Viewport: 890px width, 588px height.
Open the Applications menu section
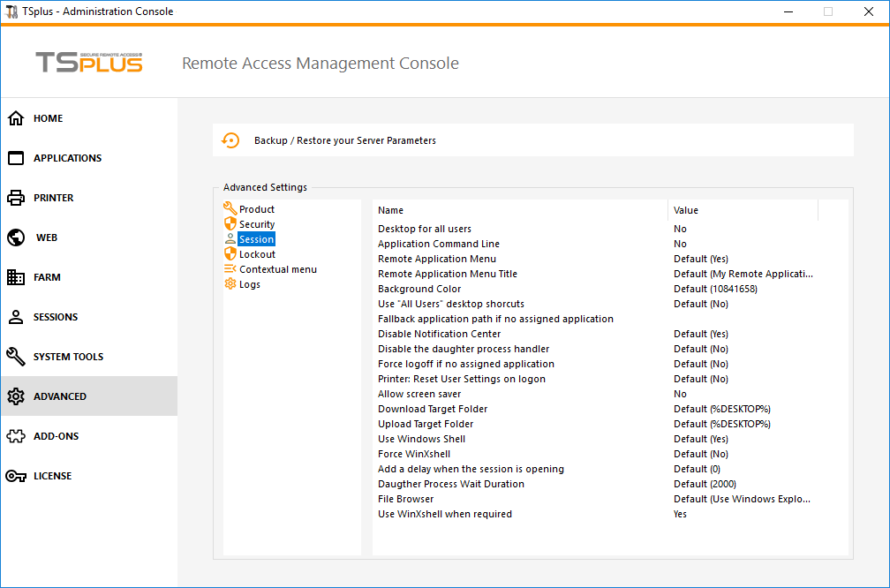(67, 158)
